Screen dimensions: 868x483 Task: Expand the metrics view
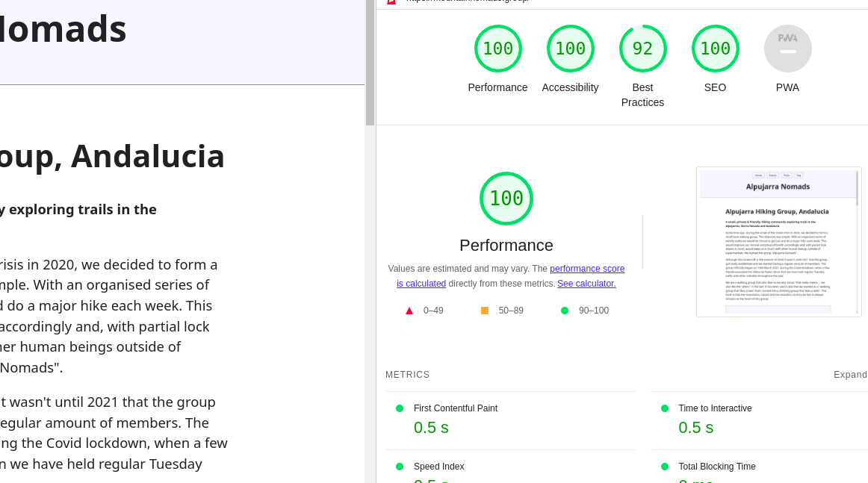click(x=850, y=374)
